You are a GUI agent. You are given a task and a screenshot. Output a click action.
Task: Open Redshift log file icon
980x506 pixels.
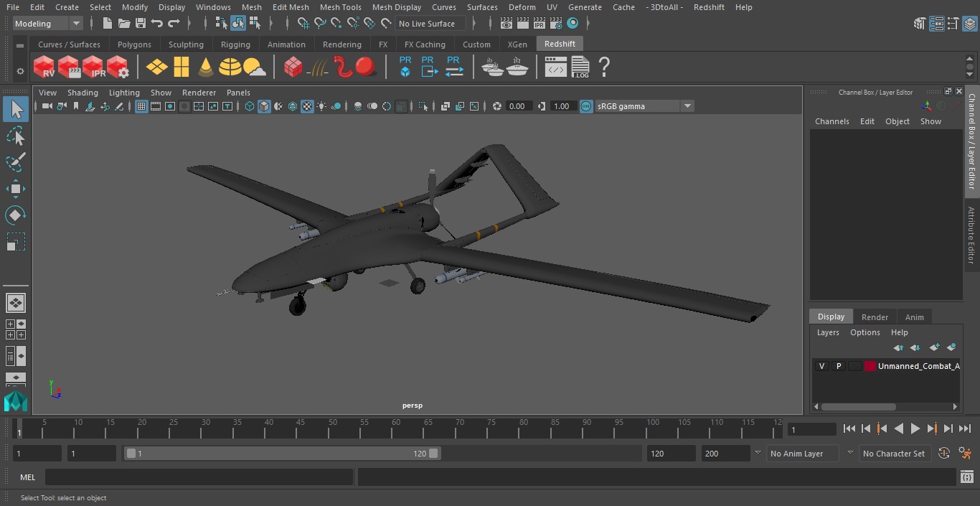[x=580, y=67]
